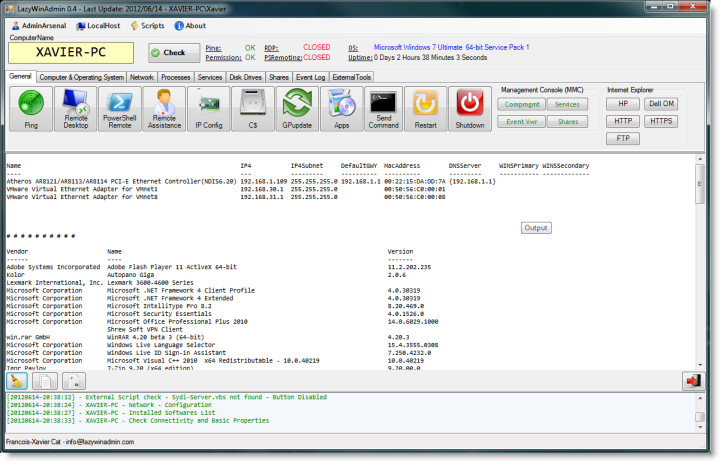The width and height of the screenshot is (720, 462).
Task: Click the exit icon above the log
Action: pyautogui.click(x=692, y=380)
